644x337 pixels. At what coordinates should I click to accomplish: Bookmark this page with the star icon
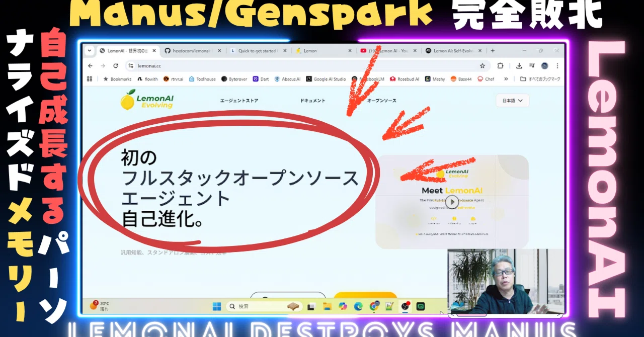pos(482,66)
